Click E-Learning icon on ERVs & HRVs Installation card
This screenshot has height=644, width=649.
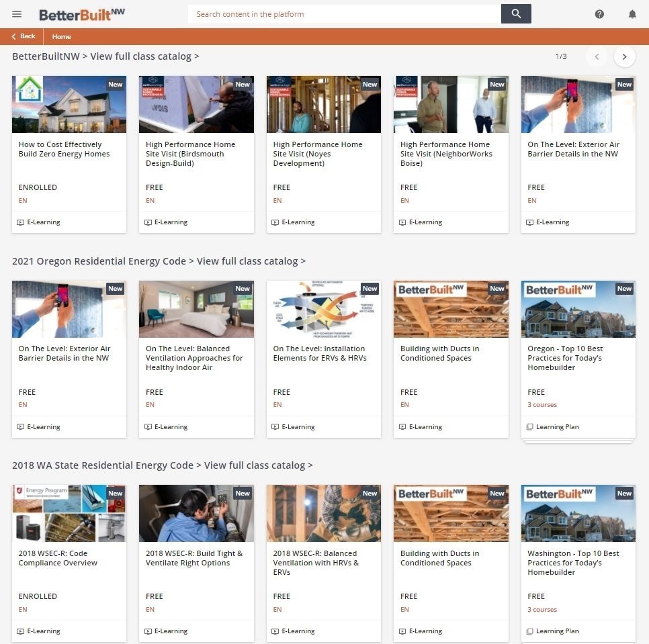click(275, 426)
